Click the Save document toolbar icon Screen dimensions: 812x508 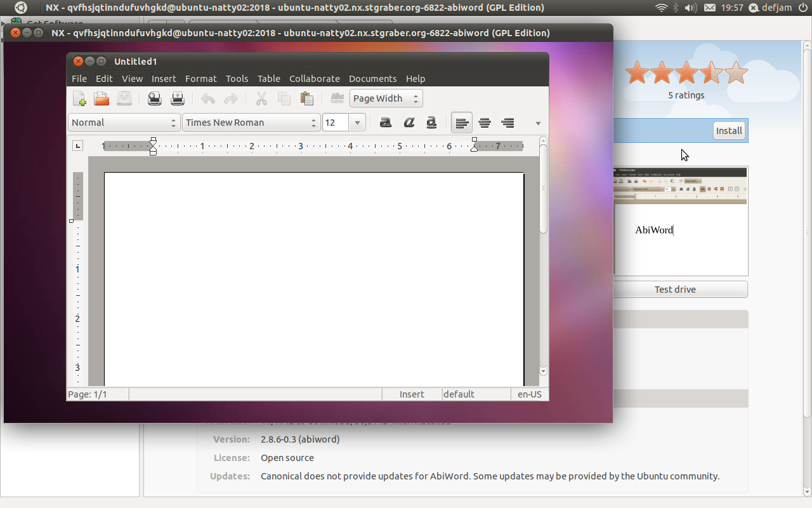pyautogui.click(x=124, y=98)
